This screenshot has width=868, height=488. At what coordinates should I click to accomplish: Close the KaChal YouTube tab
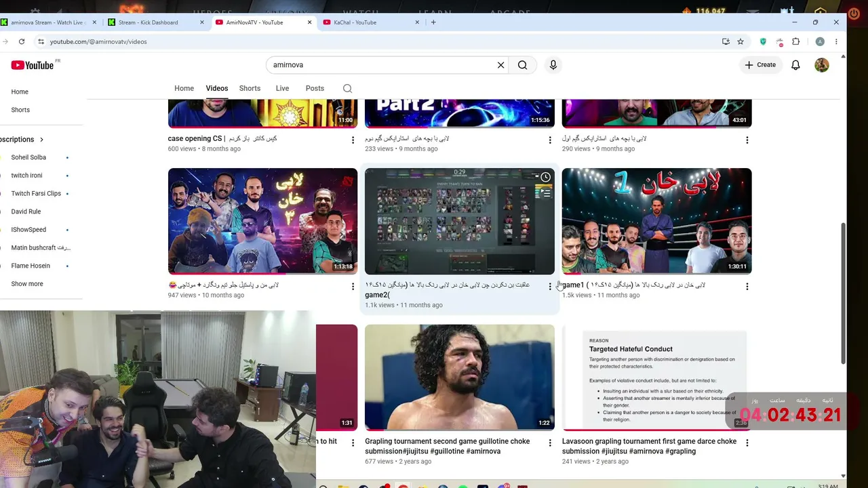(417, 22)
